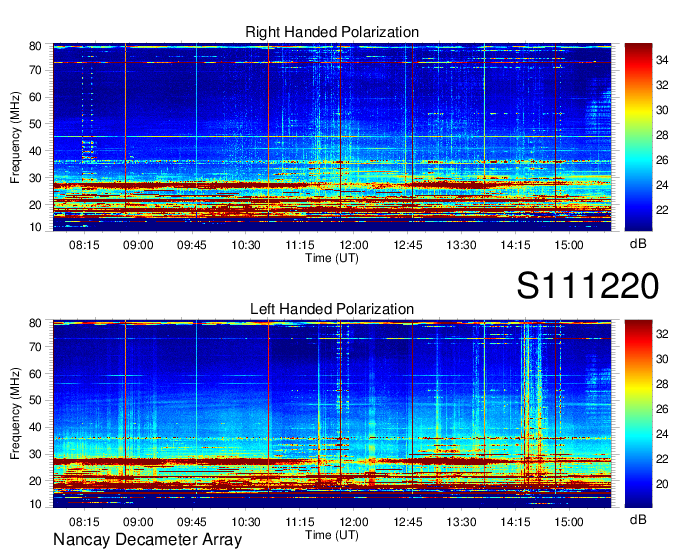Click the "10" frequency tick of Left Handed plot

point(35,504)
